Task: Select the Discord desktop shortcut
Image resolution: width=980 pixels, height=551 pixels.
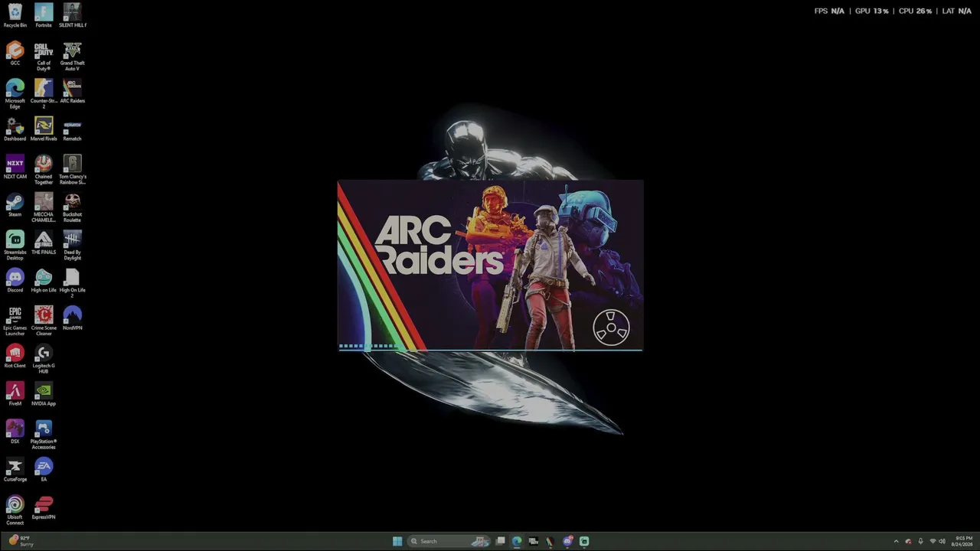Action: point(15,281)
